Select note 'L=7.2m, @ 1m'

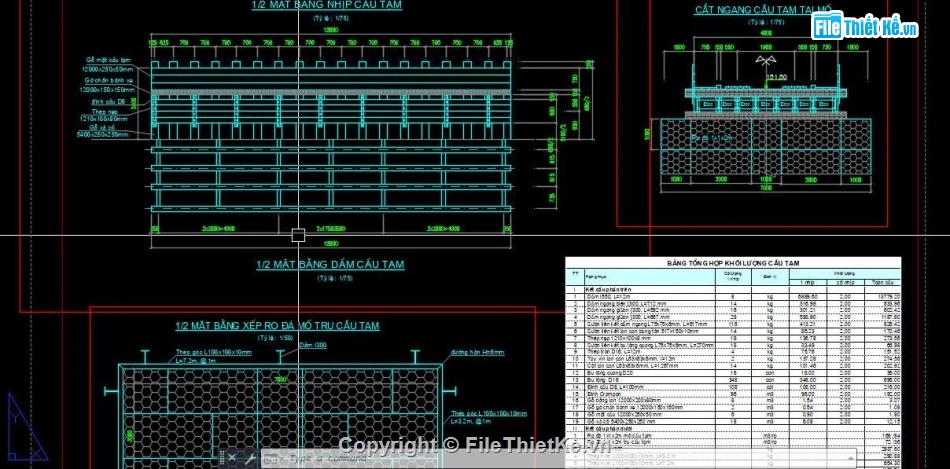(194, 361)
